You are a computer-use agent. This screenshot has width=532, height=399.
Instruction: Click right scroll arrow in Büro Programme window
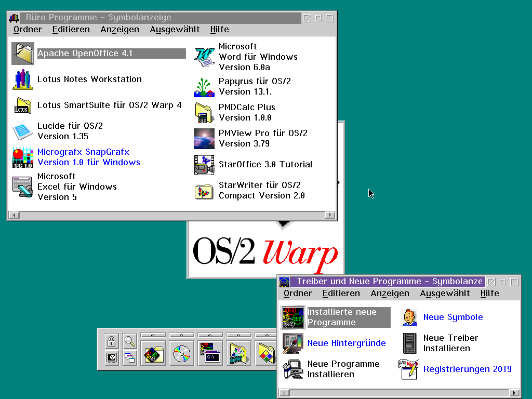[330, 215]
